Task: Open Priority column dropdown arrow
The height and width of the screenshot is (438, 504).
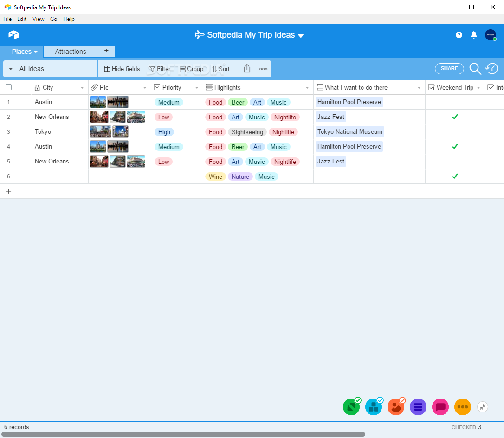Action: click(x=197, y=88)
